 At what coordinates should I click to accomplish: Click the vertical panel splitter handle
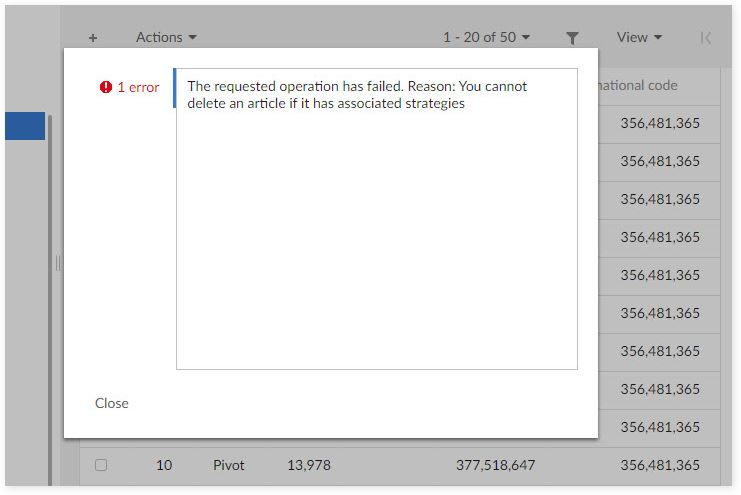point(58,263)
